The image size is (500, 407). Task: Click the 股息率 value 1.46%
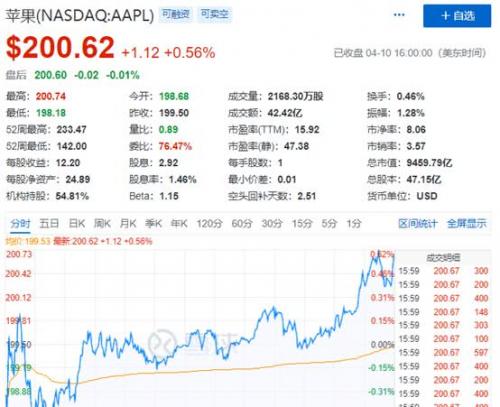(x=183, y=180)
